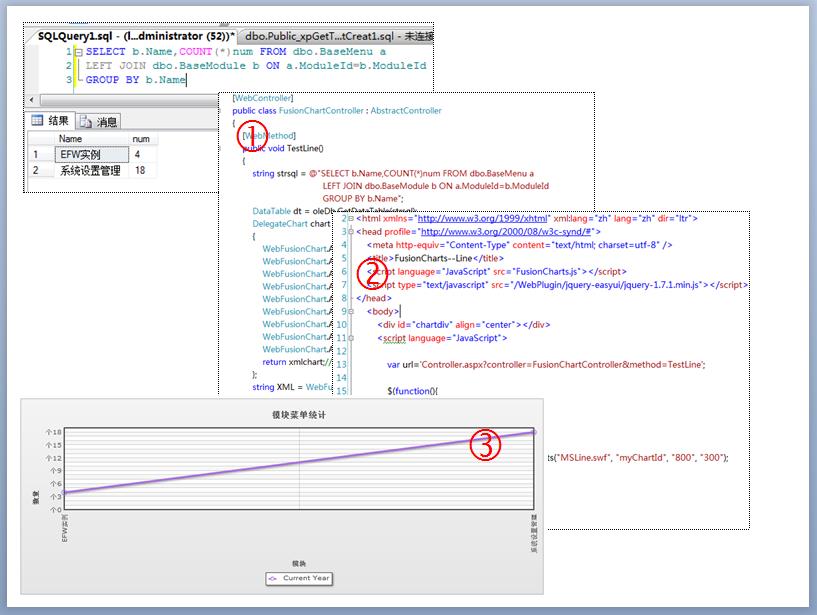Click the grid icon on the 结果 tab

tap(37, 121)
